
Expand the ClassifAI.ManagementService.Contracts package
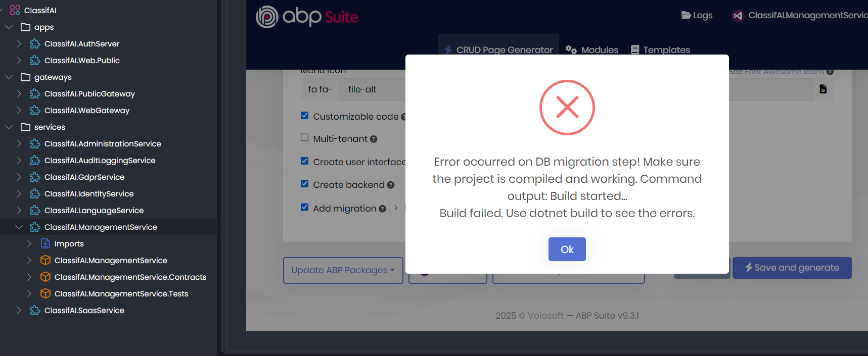[29, 277]
